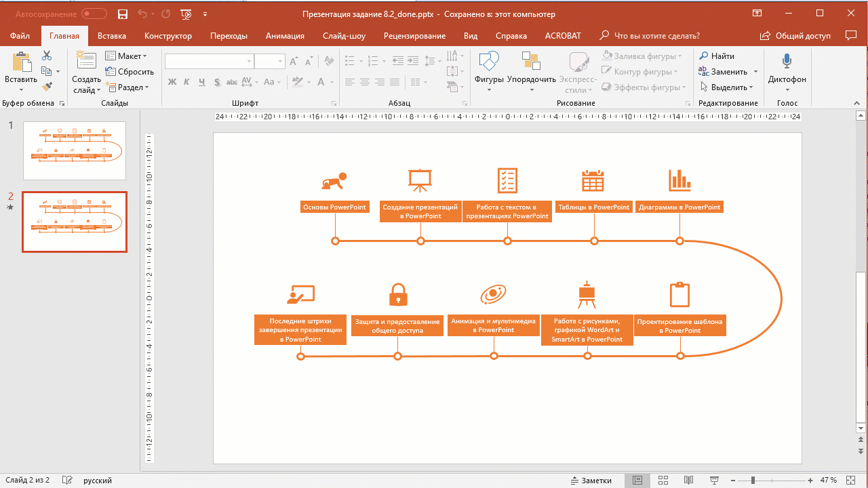The height and width of the screenshot is (488, 868).
Task: Click the align text left icon
Action: (x=350, y=82)
